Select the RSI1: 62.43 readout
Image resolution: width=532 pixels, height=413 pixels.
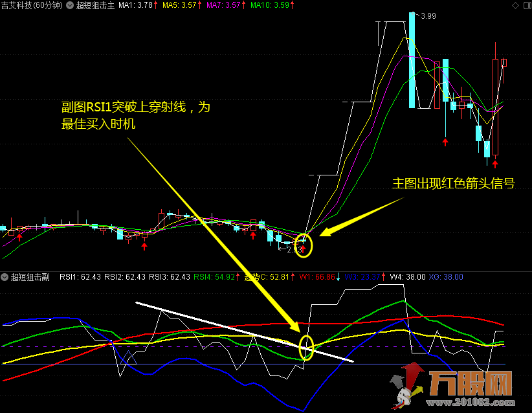(80, 277)
